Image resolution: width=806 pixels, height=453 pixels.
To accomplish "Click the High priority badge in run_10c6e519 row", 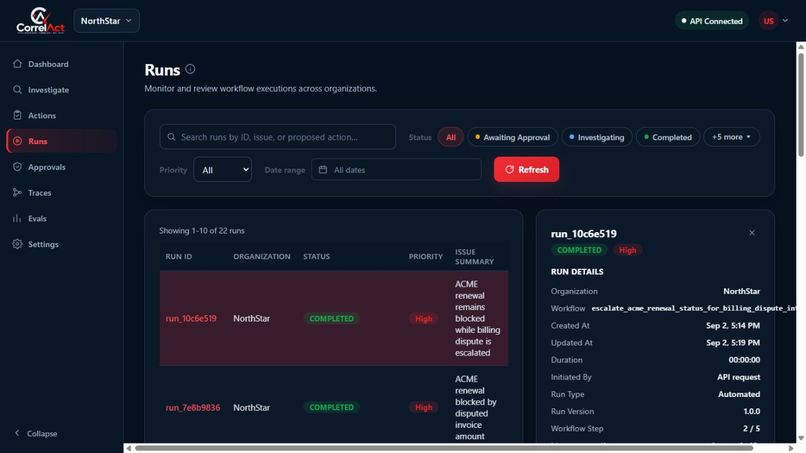I will tap(424, 319).
